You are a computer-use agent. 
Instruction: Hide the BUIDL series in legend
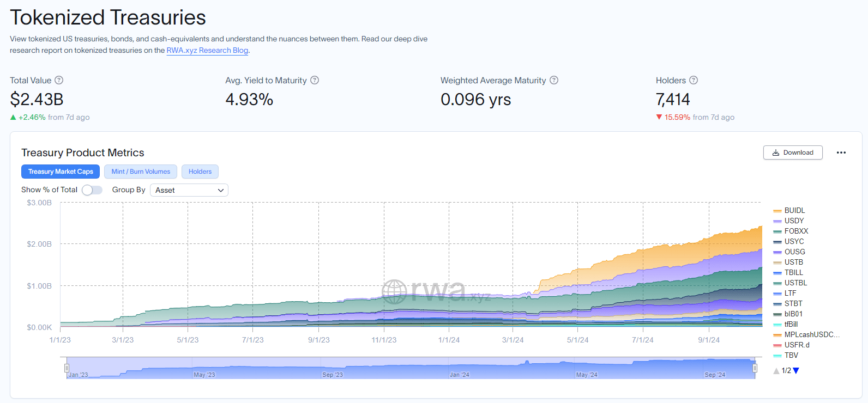(794, 210)
